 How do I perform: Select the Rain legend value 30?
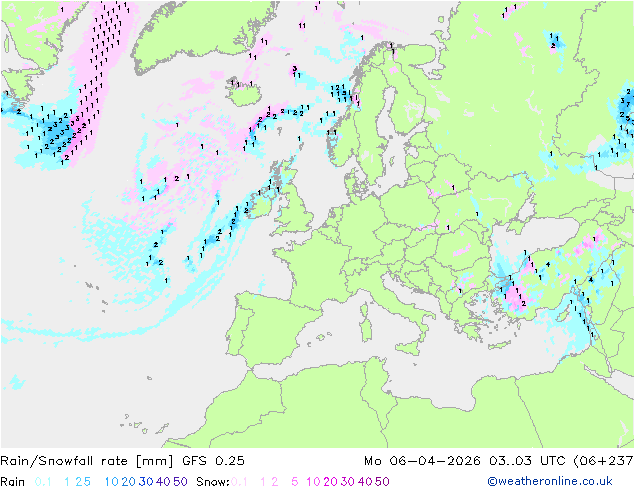tap(146, 482)
